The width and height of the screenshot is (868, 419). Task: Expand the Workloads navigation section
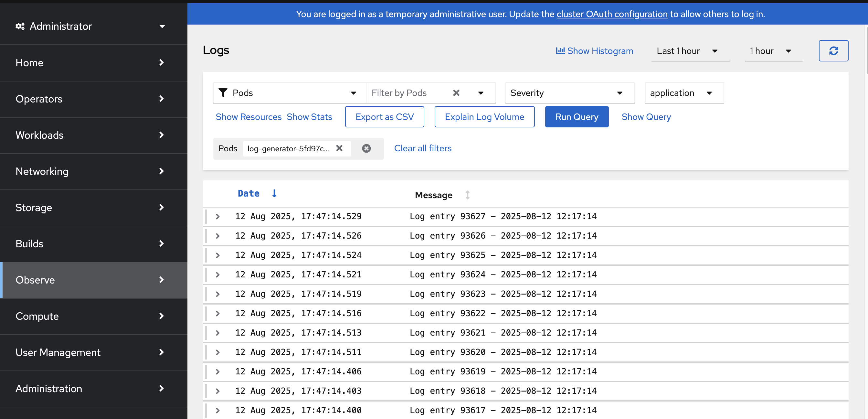point(94,135)
